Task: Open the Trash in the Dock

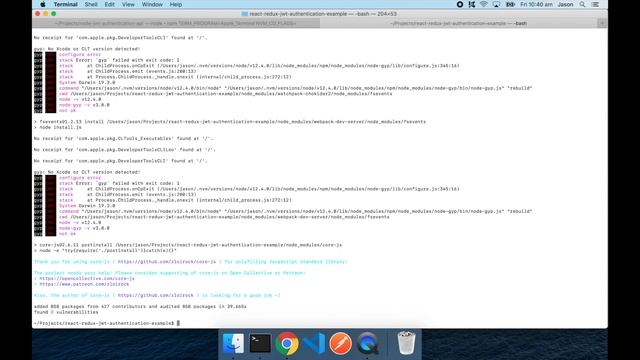Action: coord(406,343)
